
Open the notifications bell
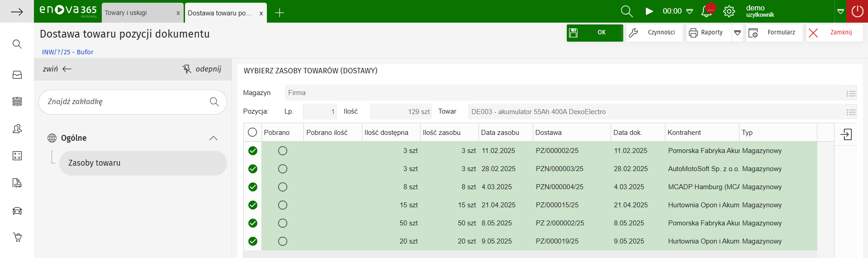tap(707, 12)
